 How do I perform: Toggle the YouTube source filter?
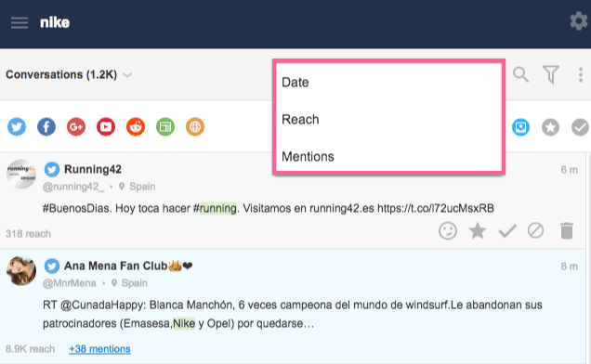pyautogui.click(x=106, y=126)
